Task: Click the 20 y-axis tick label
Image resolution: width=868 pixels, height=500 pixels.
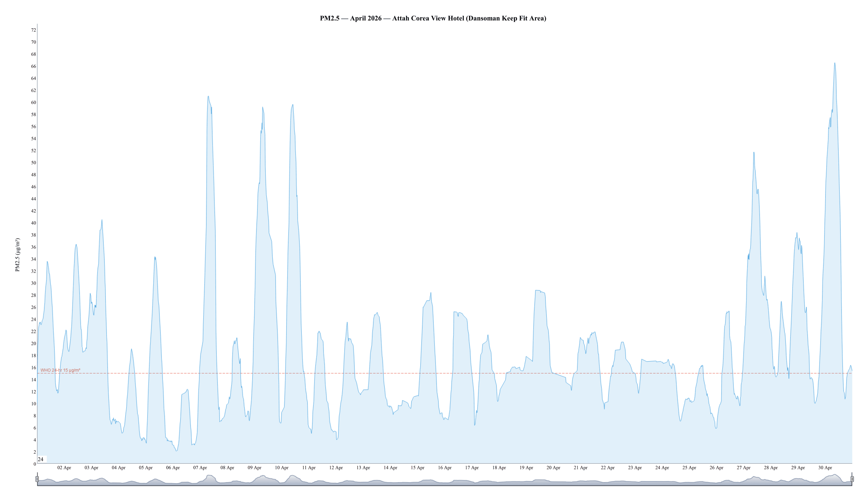Action: 33,343
